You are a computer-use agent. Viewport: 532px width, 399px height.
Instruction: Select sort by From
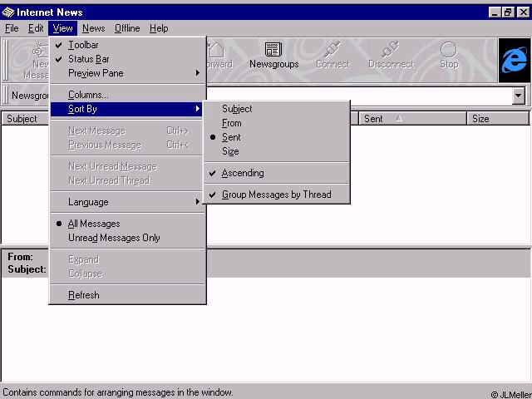277,123
